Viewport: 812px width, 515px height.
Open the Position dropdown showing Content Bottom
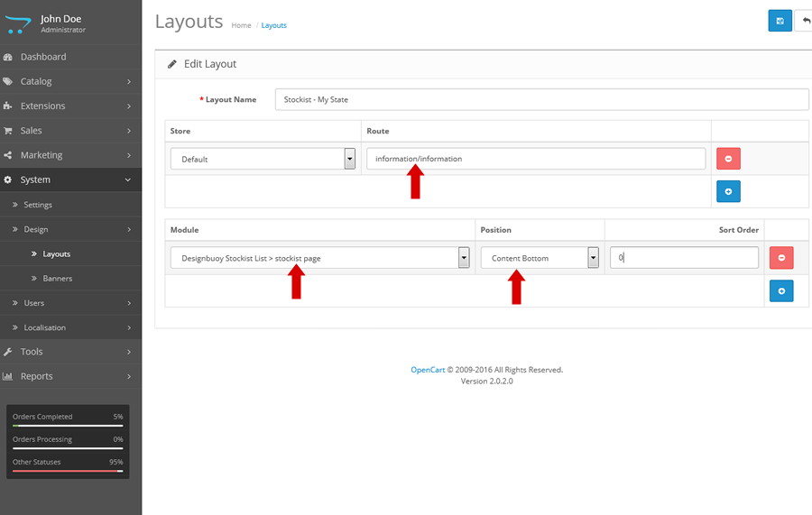click(540, 258)
